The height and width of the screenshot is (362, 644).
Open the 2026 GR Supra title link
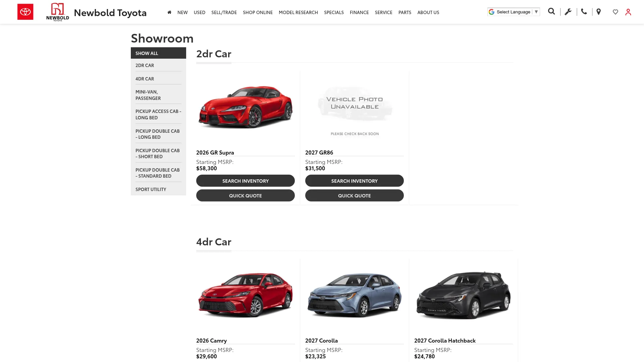click(215, 152)
